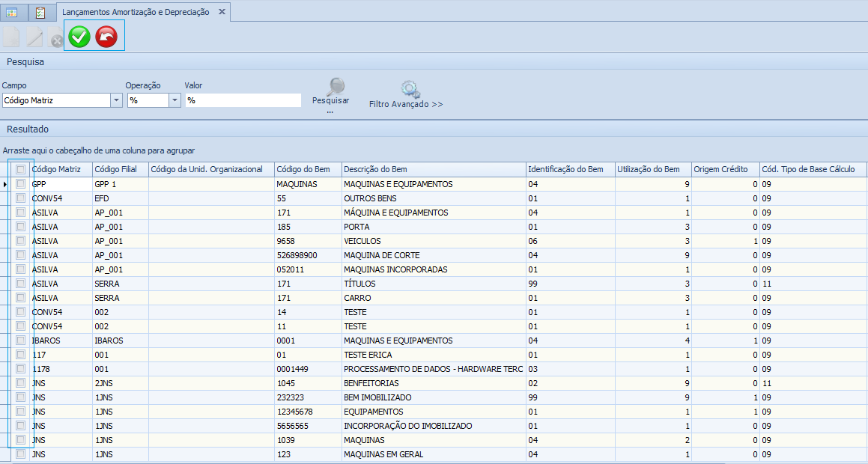
Task: Expand the Campo dropdown showing Código Matriz
Action: pyautogui.click(x=116, y=100)
